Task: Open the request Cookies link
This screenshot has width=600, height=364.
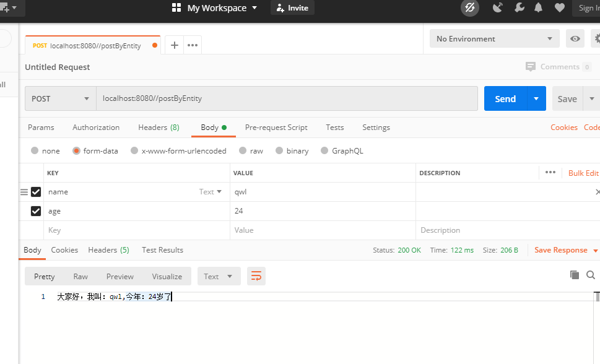Action: (564, 128)
